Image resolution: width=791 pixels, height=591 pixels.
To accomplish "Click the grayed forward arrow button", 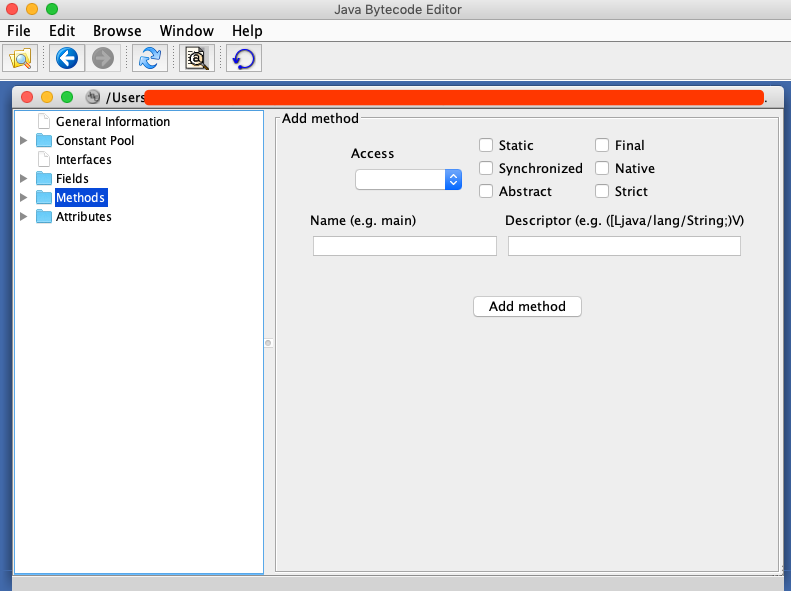I will [x=102, y=59].
